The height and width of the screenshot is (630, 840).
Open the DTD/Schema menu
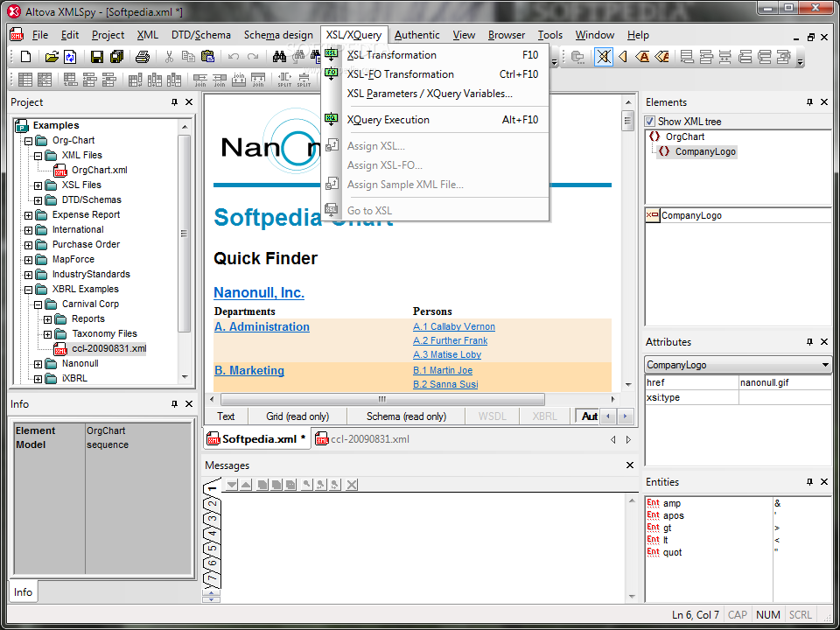pos(201,35)
